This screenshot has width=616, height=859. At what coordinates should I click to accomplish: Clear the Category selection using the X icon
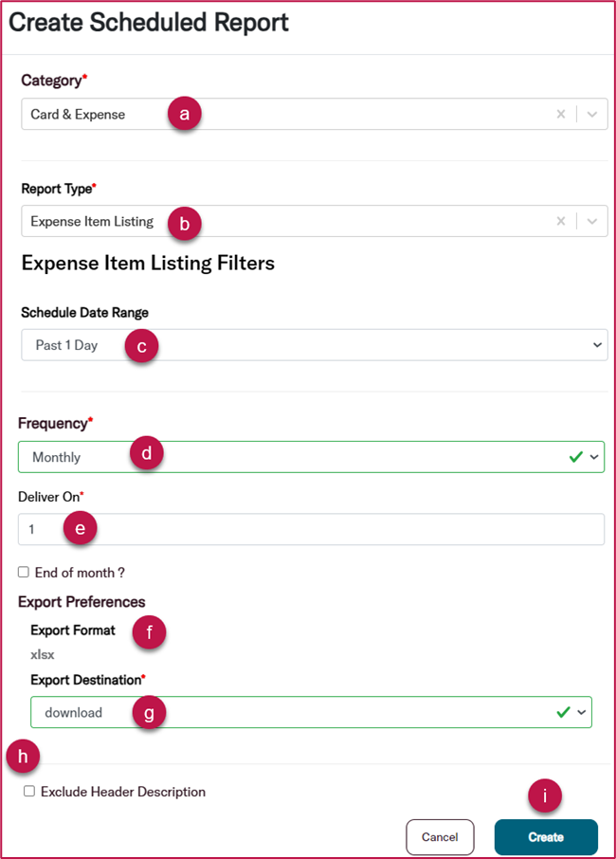tap(561, 114)
